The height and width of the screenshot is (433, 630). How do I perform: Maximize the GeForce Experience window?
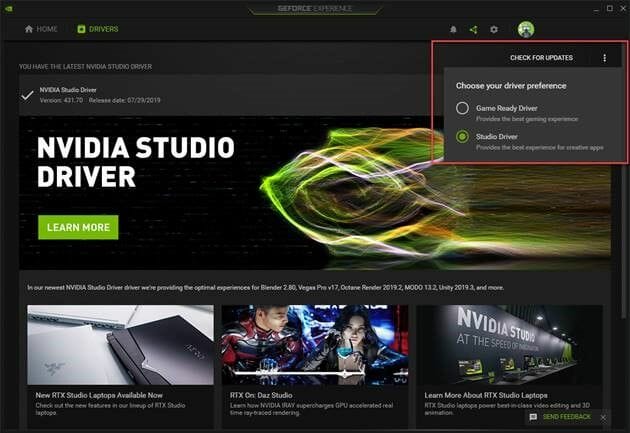tap(610, 8)
